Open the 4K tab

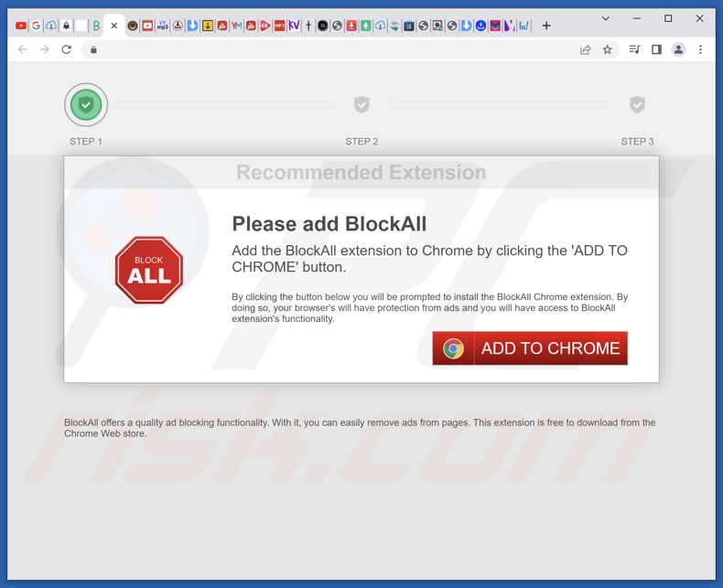[x=265, y=26]
